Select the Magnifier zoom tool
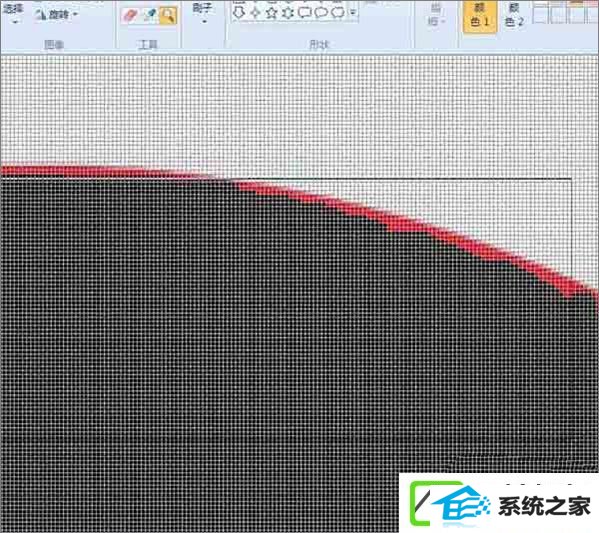 168,16
